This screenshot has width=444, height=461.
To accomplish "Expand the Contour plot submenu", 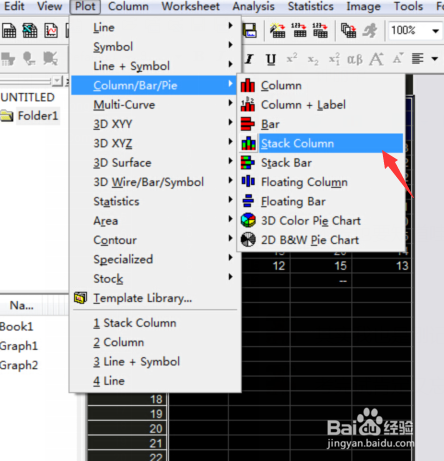I will tap(156, 240).
